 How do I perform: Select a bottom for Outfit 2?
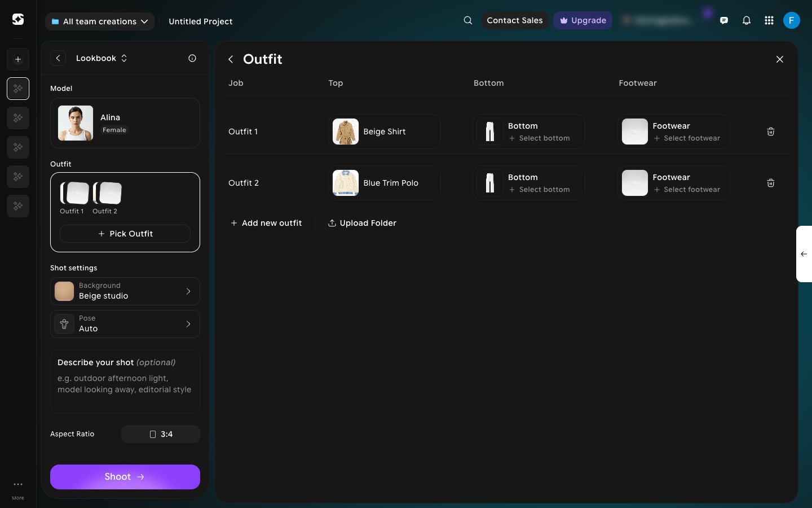point(529,183)
